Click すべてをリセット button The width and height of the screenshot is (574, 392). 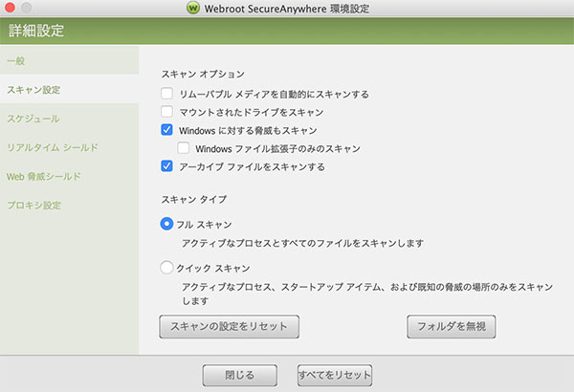[x=335, y=375]
